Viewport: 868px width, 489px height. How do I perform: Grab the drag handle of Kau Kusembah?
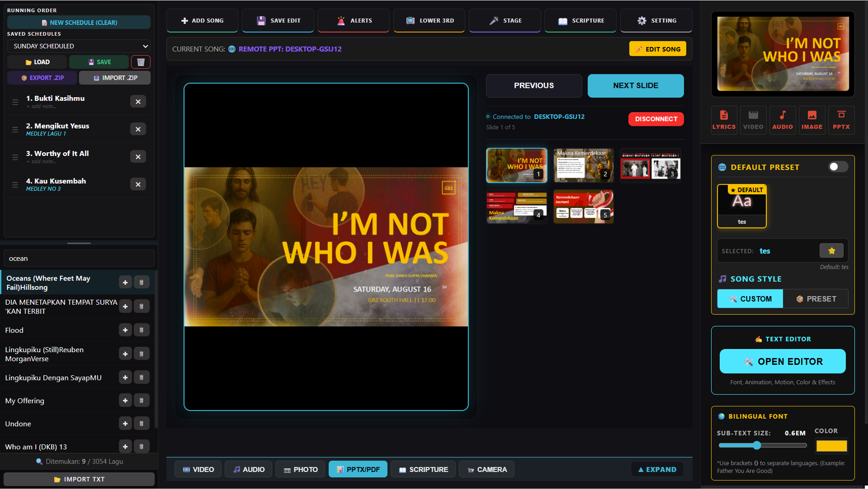[x=15, y=185]
